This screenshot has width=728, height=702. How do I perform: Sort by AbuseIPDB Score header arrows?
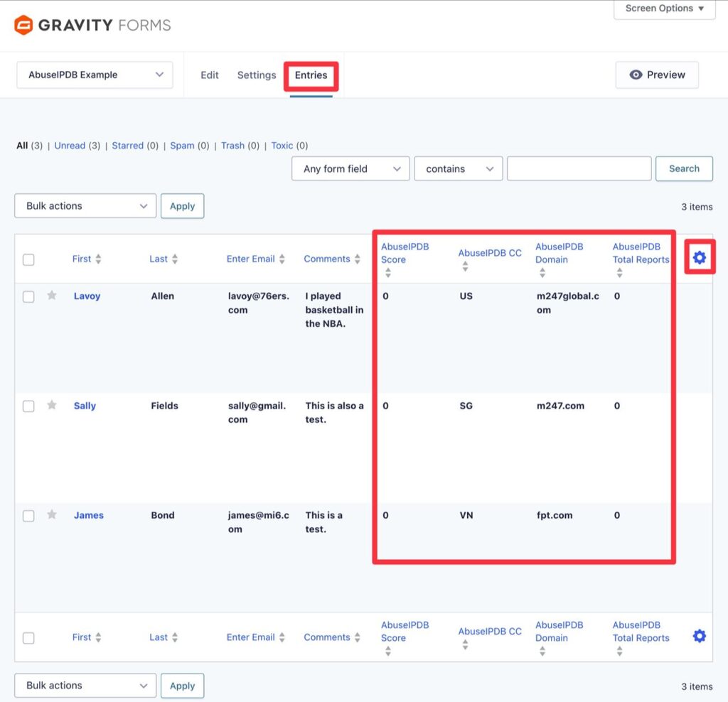pos(388,273)
